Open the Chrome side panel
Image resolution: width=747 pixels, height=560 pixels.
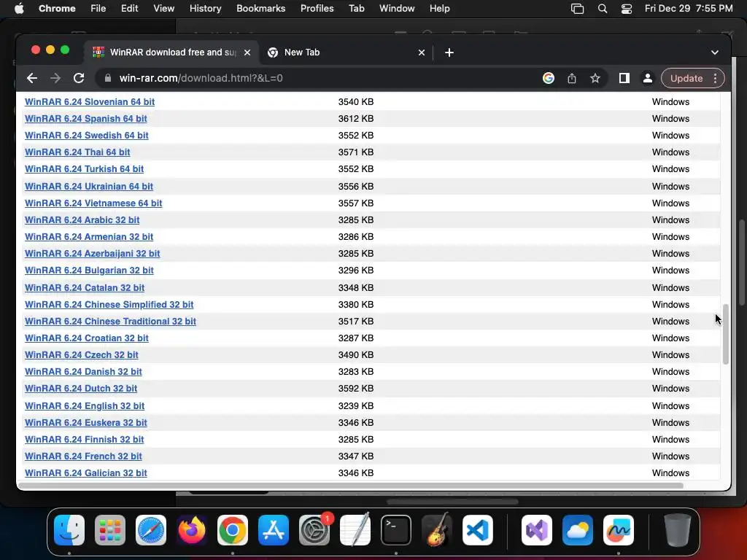pos(624,78)
